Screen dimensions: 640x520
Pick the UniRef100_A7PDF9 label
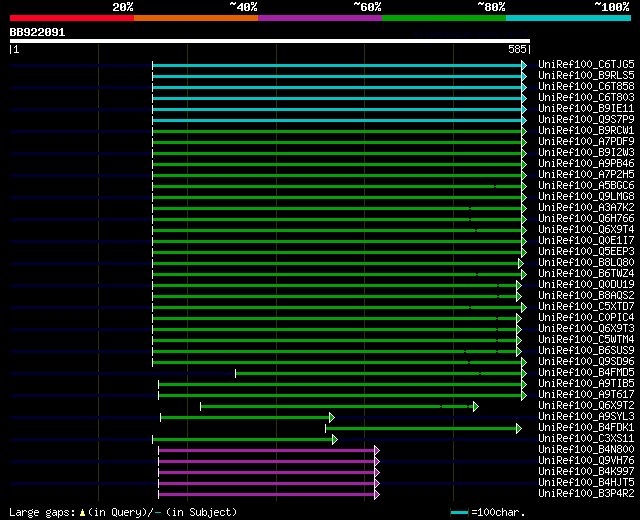tap(586, 142)
